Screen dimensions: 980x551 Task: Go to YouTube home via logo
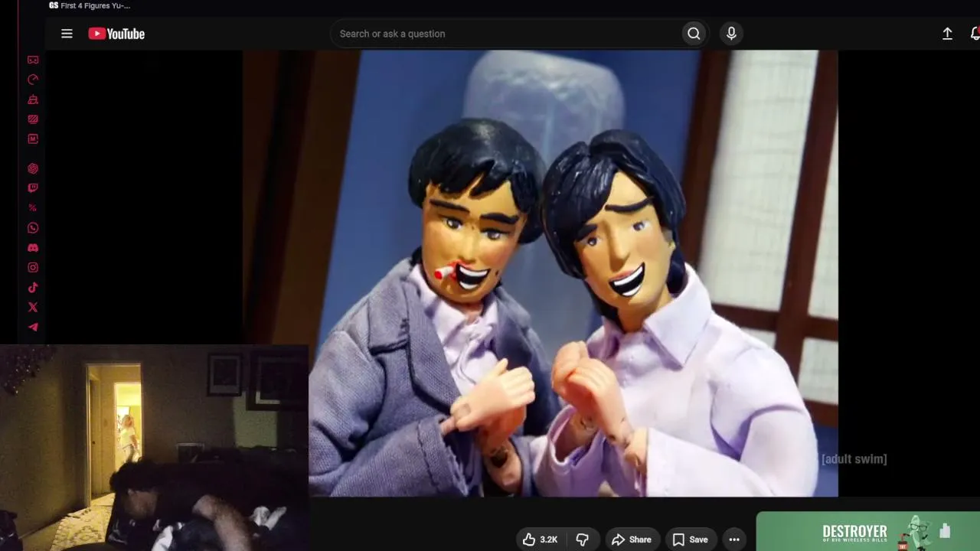(116, 34)
